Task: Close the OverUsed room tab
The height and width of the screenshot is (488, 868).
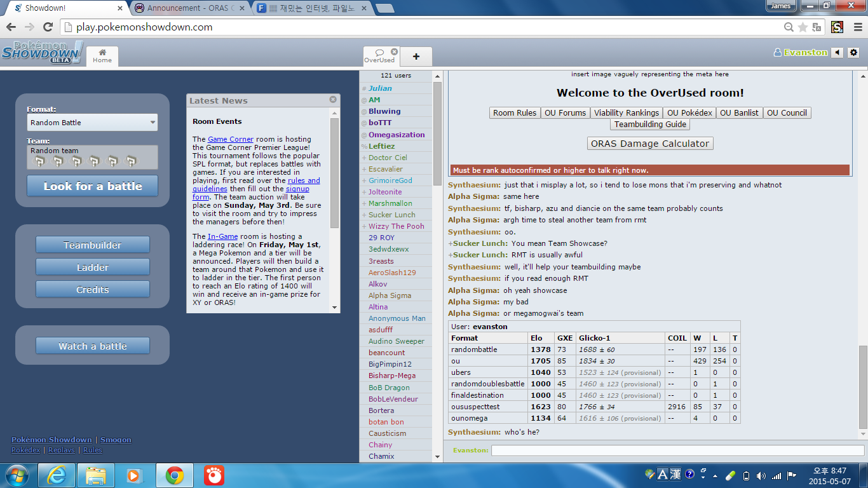Action: point(394,51)
